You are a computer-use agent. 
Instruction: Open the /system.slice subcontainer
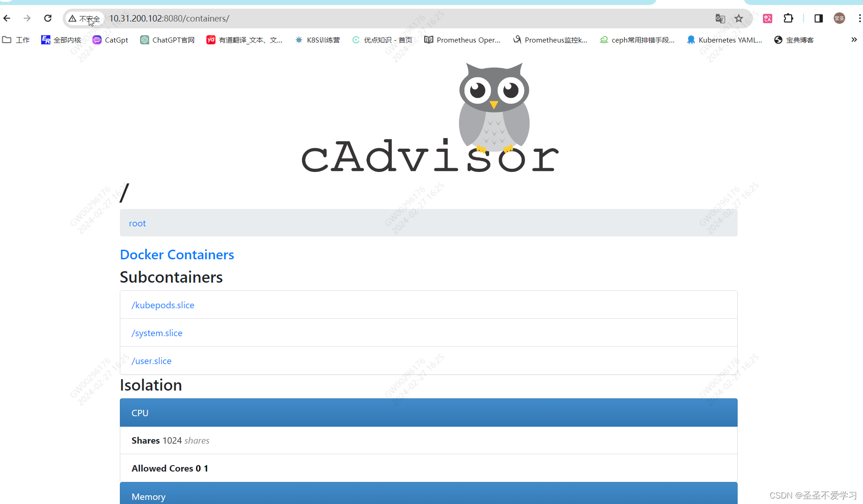pos(157,333)
